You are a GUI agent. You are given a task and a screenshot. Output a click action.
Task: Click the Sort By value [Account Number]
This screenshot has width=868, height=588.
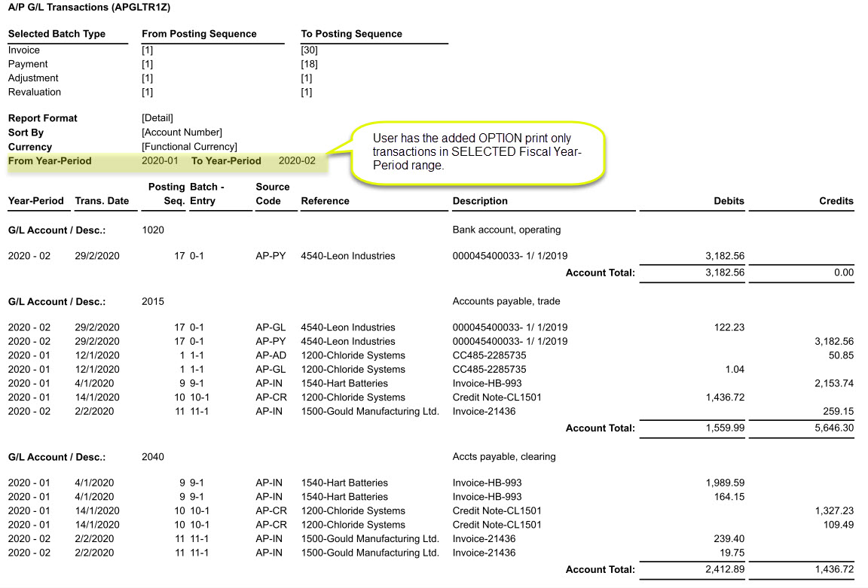click(x=182, y=133)
